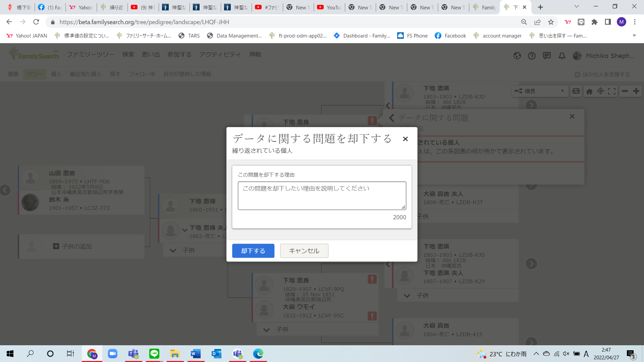Change language using the globe icon
This screenshot has height=362, width=644.
[x=517, y=56]
